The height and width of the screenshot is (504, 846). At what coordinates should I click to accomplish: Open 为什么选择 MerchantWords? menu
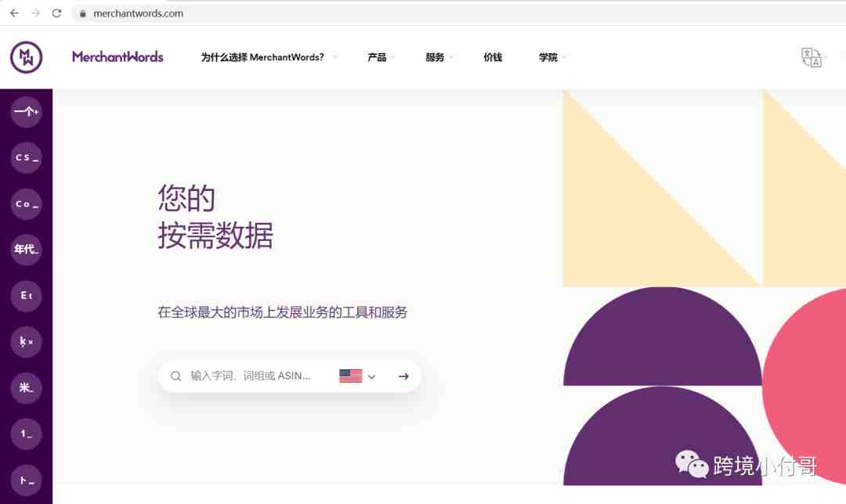pos(262,57)
